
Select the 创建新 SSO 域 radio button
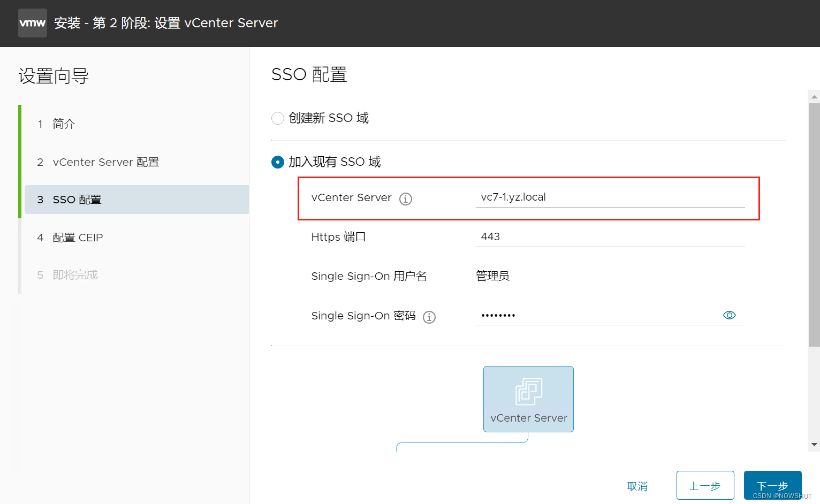coord(278,118)
